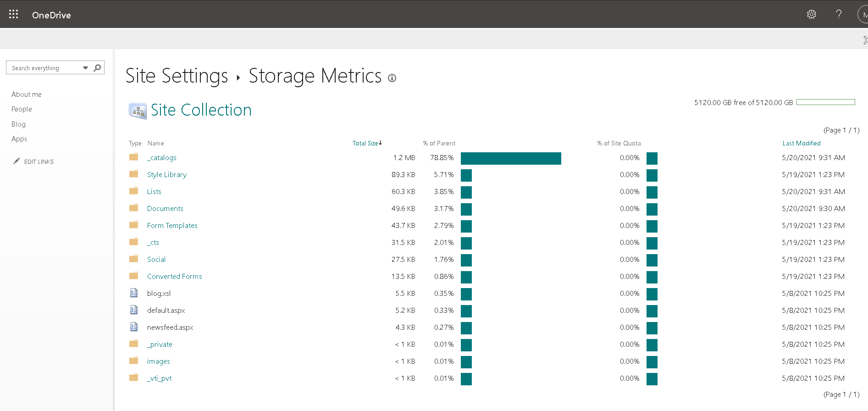Click the blog.xsl file icon
Image resolution: width=868 pixels, height=411 pixels.
(134, 293)
